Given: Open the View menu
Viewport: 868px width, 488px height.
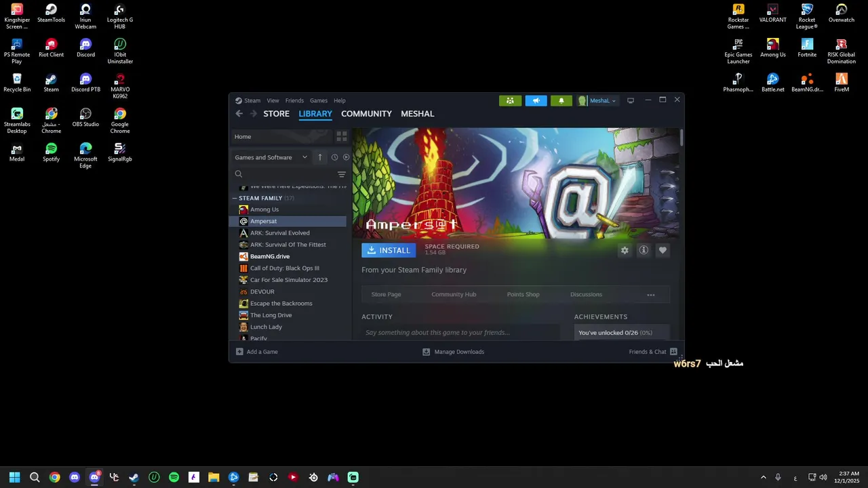Looking at the screenshot, I should pos(273,100).
